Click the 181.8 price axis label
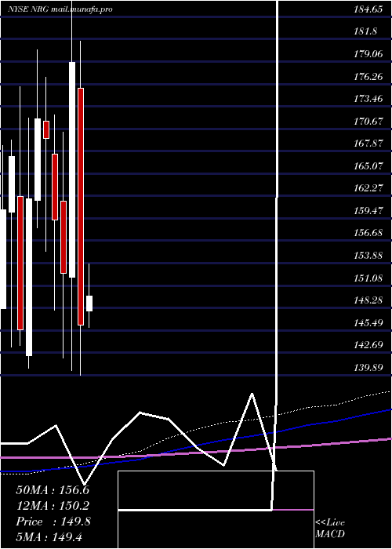The image size is (392, 549). tap(365, 31)
